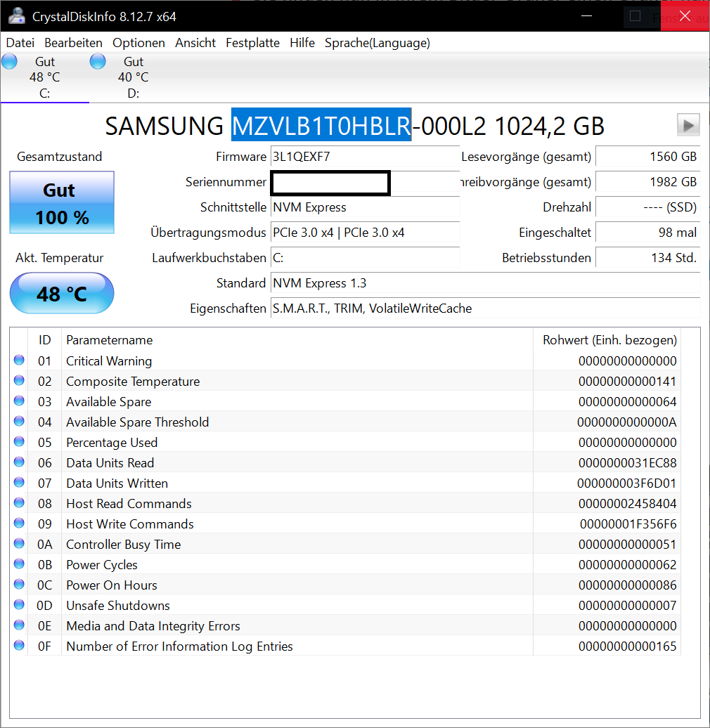Click status dot for Available Spare row
The height and width of the screenshot is (728, 710).
(19, 401)
